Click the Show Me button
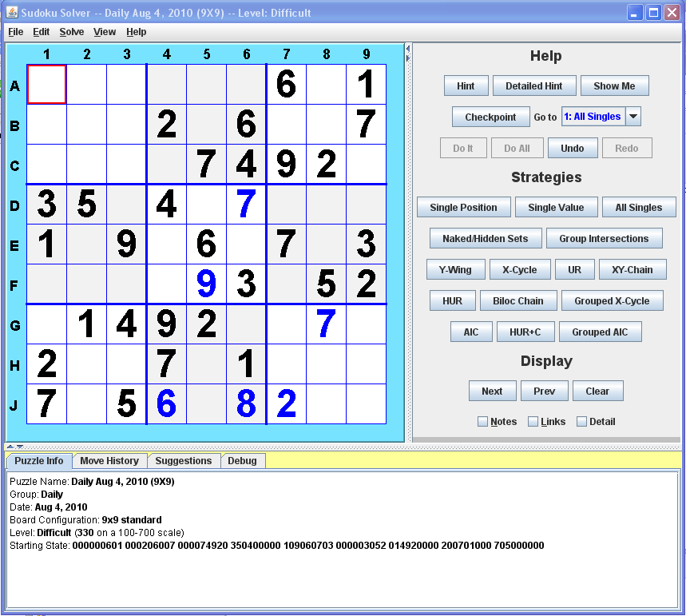This screenshot has height=616, width=686. point(615,85)
